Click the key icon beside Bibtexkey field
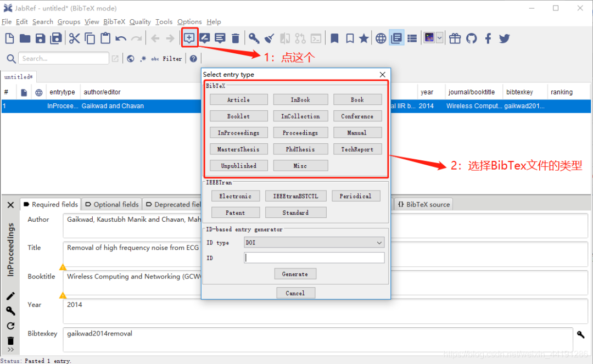Screen dimensions: 593x364 click(580, 334)
